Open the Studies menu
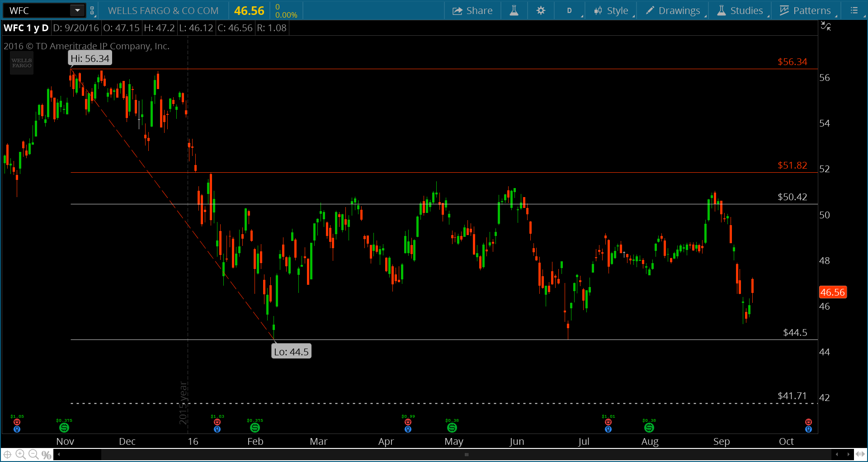Image resolution: width=868 pixels, height=462 pixels. coord(741,10)
